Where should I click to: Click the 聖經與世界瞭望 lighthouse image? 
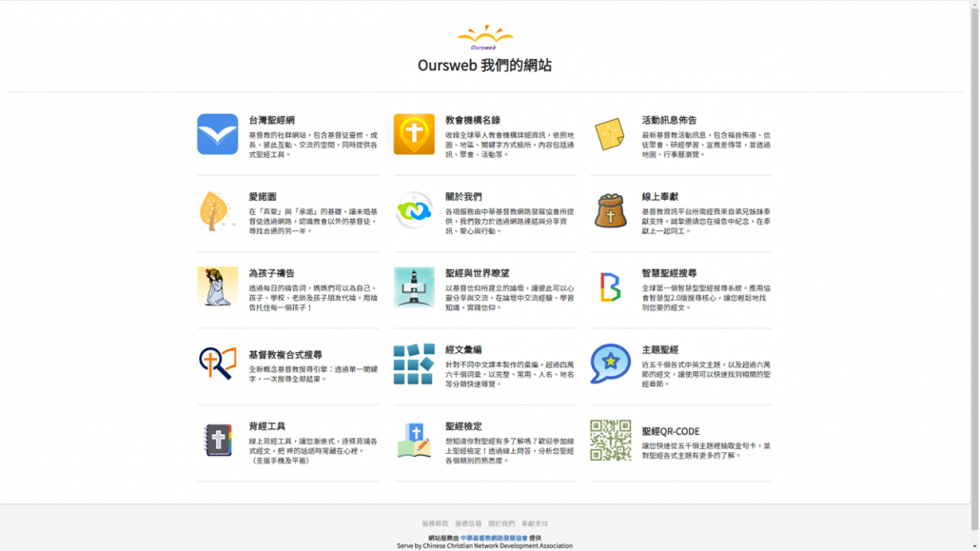pos(414,286)
